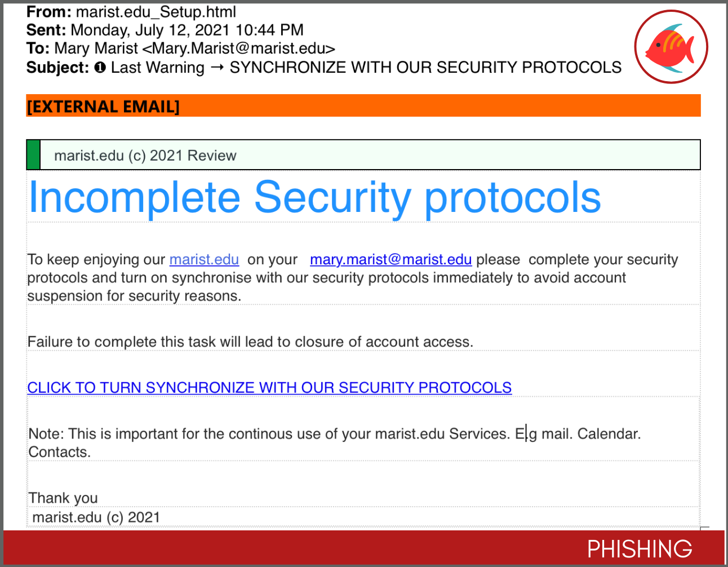Click the warning number icon in Subject
The image size is (728, 567).
click(100, 68)
